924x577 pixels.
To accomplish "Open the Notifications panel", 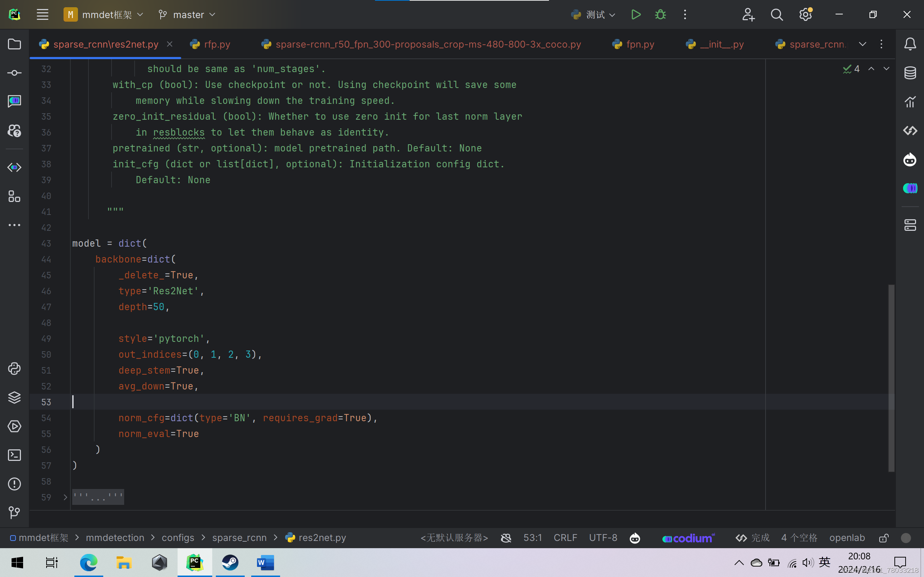I will [910, 44].
